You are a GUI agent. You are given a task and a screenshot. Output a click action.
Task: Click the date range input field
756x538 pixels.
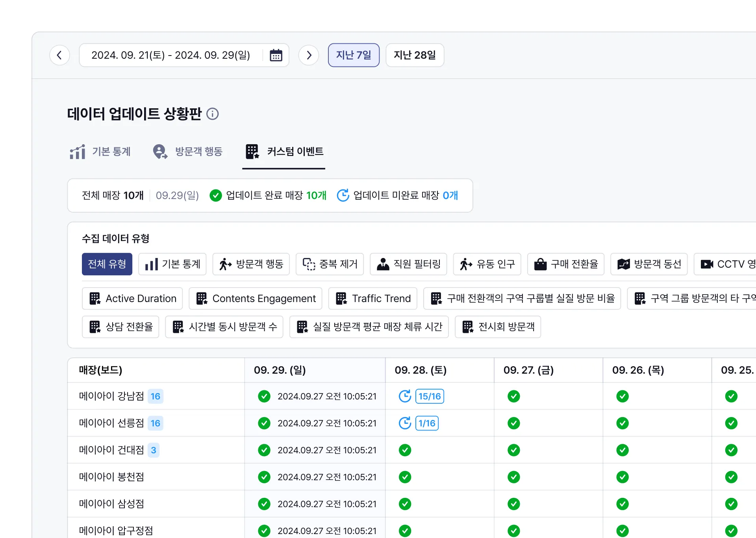click(170, 55)
